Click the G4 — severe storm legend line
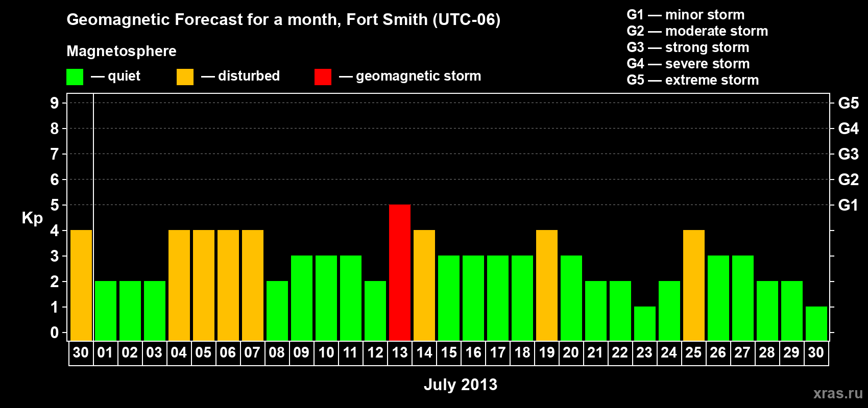 coord(688,64)
